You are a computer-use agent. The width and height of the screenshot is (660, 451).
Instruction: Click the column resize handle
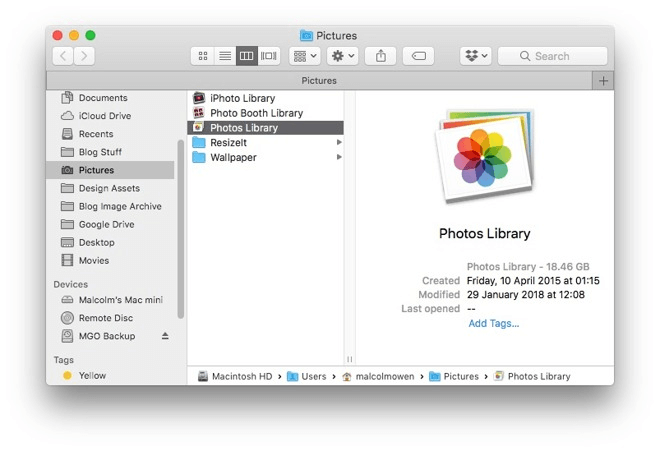coord(349,359)
